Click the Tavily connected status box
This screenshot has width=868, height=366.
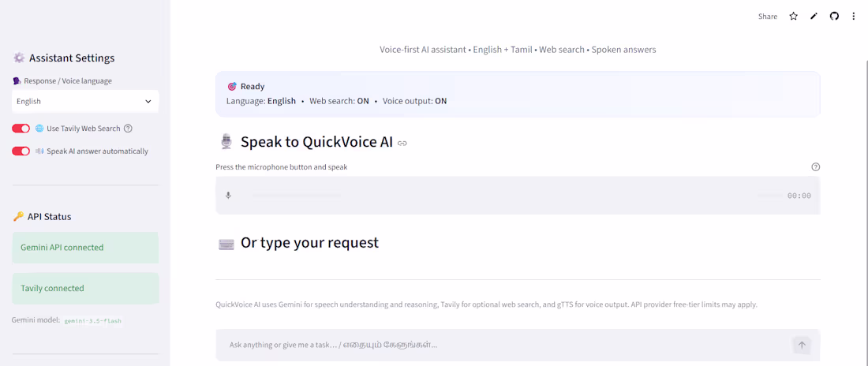pos(85,288)
